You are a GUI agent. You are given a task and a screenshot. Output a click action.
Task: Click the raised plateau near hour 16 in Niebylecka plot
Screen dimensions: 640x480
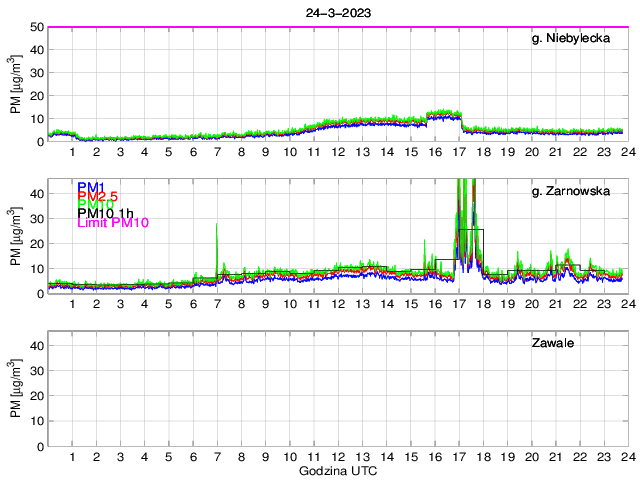tap(444, 116)
